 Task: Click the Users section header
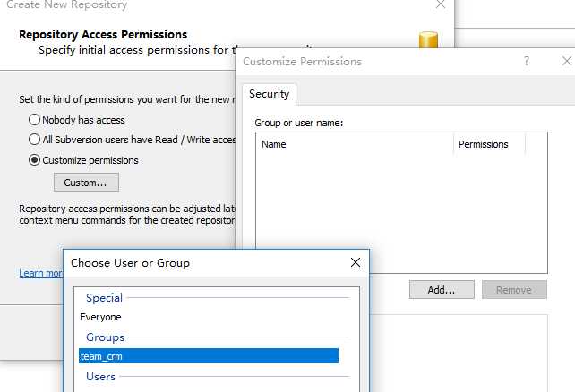[100, 377]
